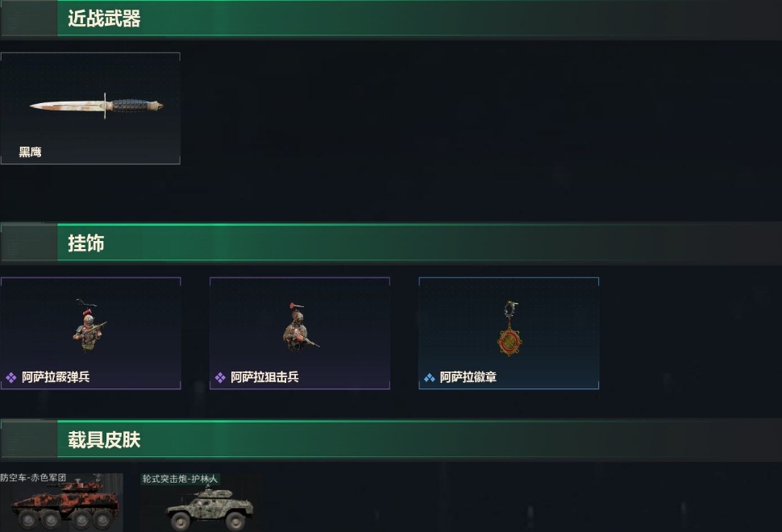Viewport: 782px width, 532px height.
Task: Click the 阿萨拉霰弹兵 charm figure
Action: pos(89,325)
